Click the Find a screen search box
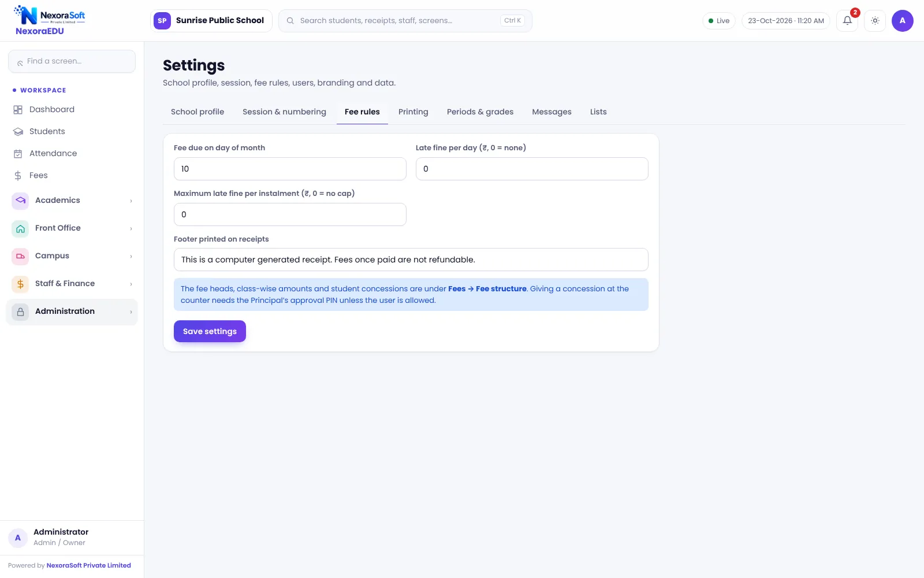Viewport: 924px width, 578px height. tap(72, 61)
